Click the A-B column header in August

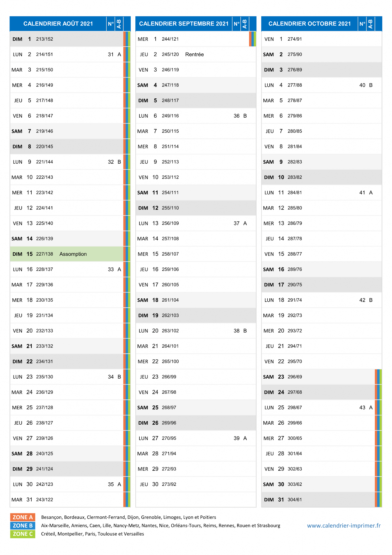tap(119, 24)
